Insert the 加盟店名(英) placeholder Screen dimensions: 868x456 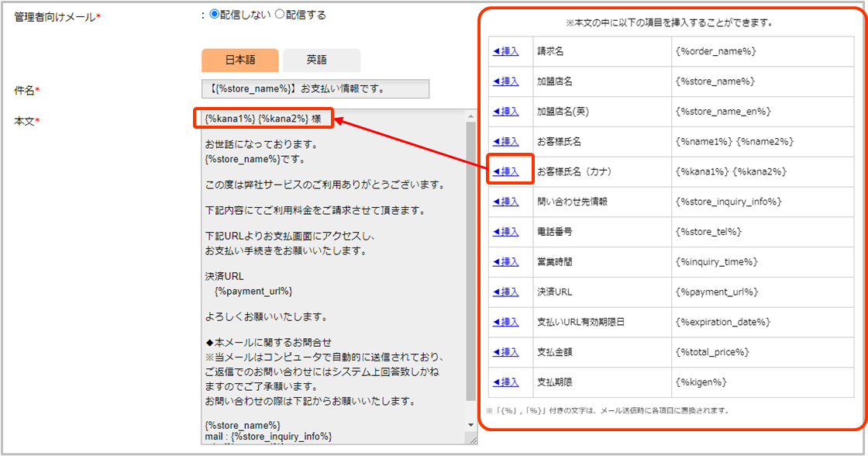coord(505,112)
